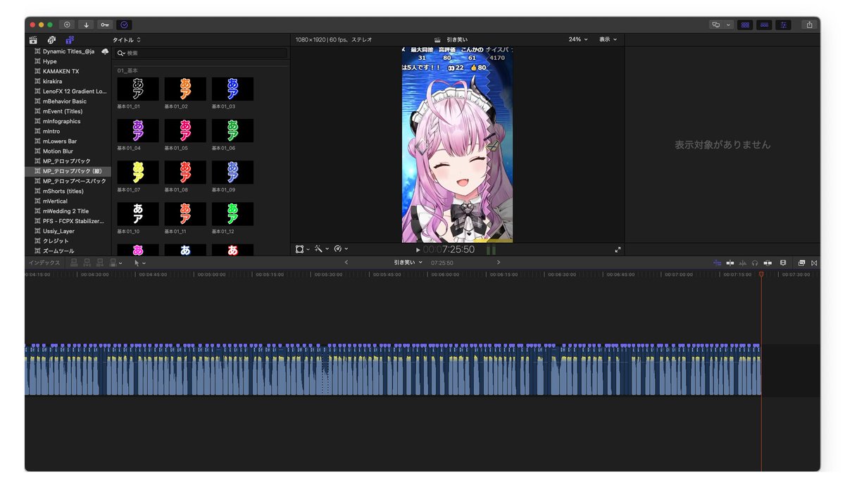Image resolution: width=845 pixels, height=504 pixels.
Task: Click insert clip edit button
Action: [87, 263]
